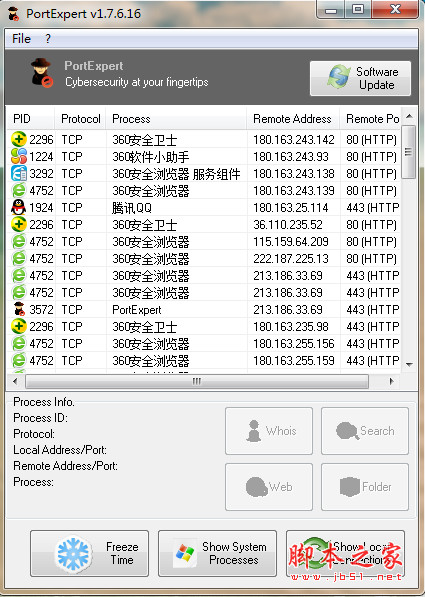Select the 360安全浏览器 服务组件 process name

(176, 174)
